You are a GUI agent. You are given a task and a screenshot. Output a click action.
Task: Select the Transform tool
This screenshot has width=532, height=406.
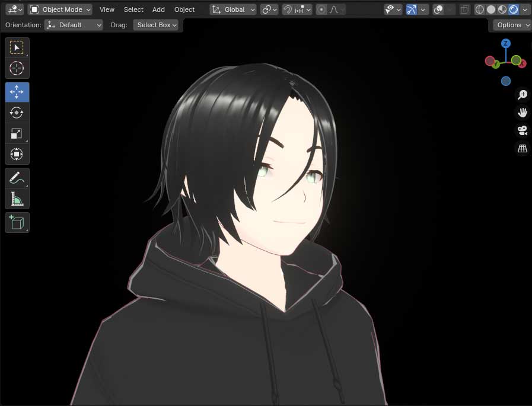click(17, 154)
